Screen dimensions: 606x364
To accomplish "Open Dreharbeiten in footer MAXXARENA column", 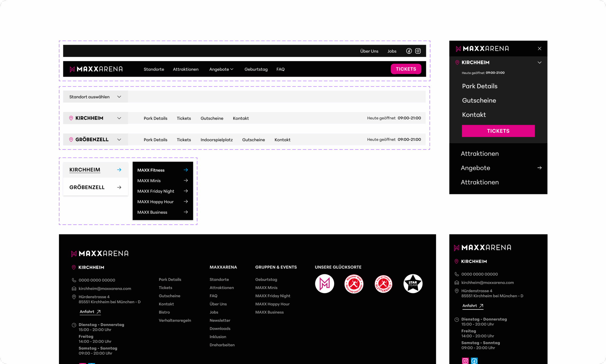I will click(x=222, y=345).
